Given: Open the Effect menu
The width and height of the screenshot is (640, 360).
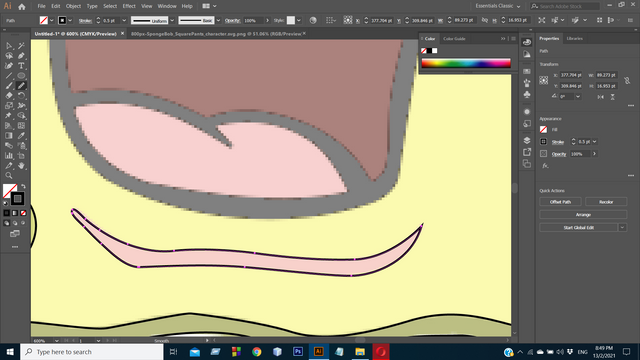Looking at the screenshot, I should coord(129,6).
